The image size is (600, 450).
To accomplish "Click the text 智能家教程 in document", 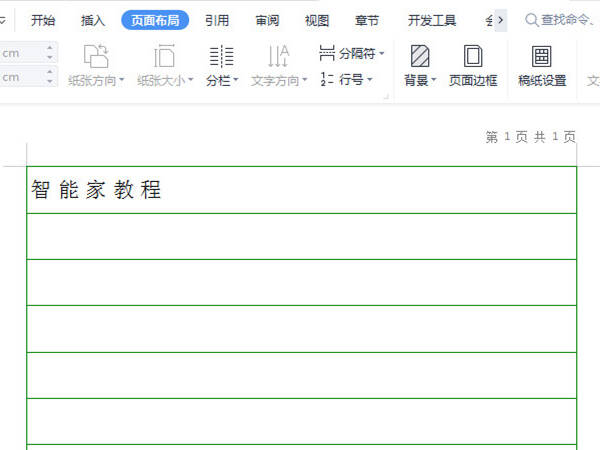I will pyautogui.click(x=96, y=189).
